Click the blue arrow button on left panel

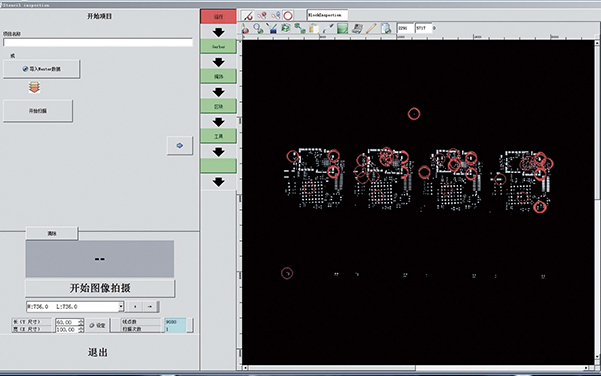[179, 146]
